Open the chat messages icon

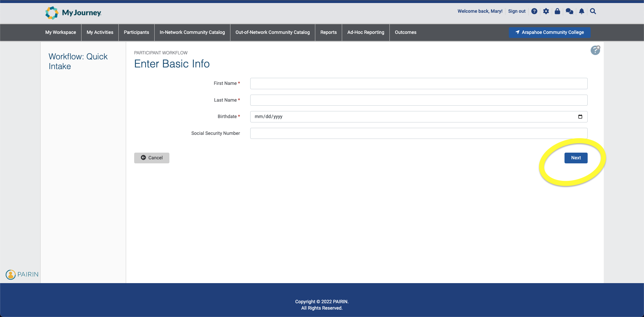pyautogui.click(x=569, y=11)
